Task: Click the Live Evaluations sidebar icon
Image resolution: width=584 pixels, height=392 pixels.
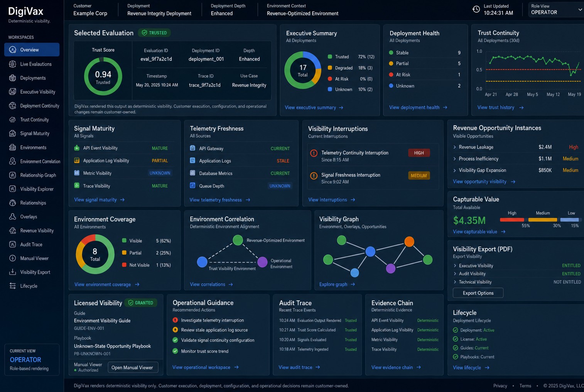Action: click(13, 64)
